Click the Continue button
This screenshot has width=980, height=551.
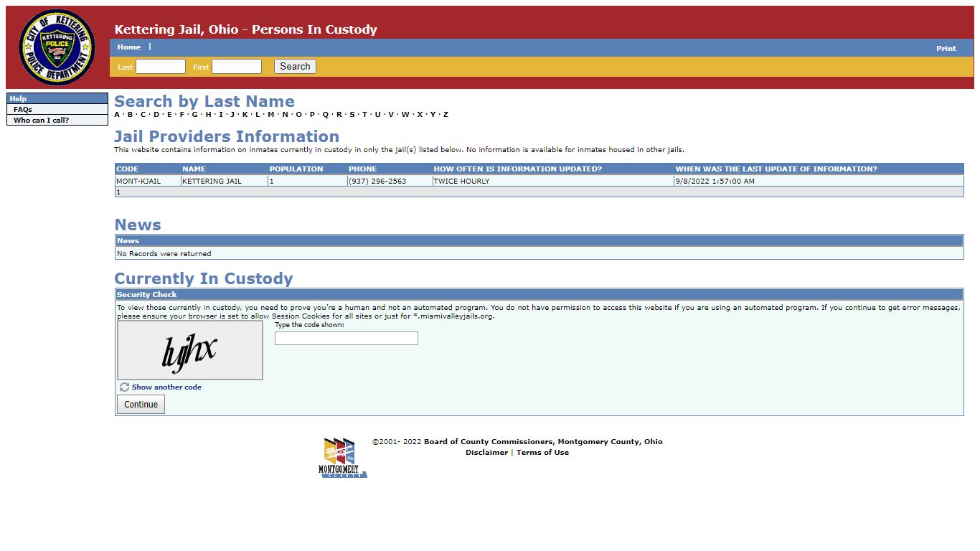point(141,405)
